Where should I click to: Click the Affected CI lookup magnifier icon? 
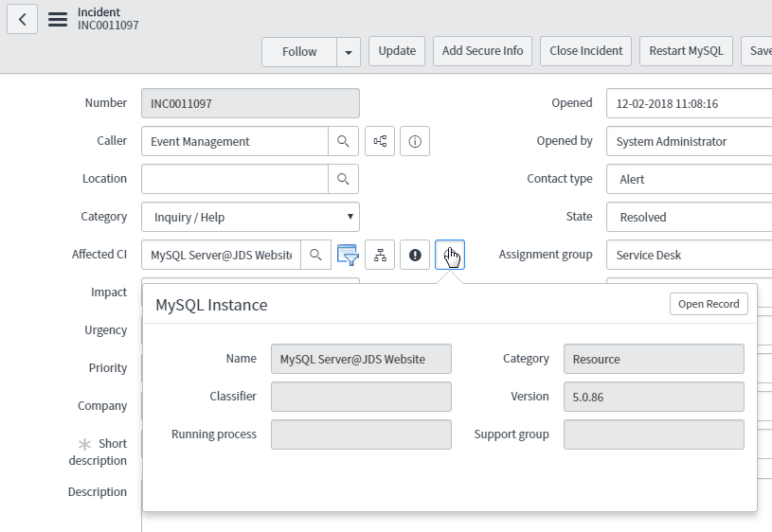coord(315,255)
